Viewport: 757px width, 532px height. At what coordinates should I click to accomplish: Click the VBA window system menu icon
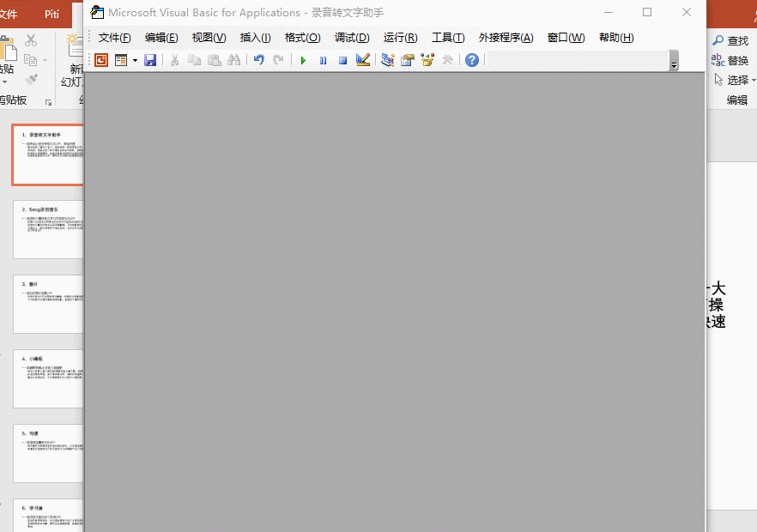97,12
